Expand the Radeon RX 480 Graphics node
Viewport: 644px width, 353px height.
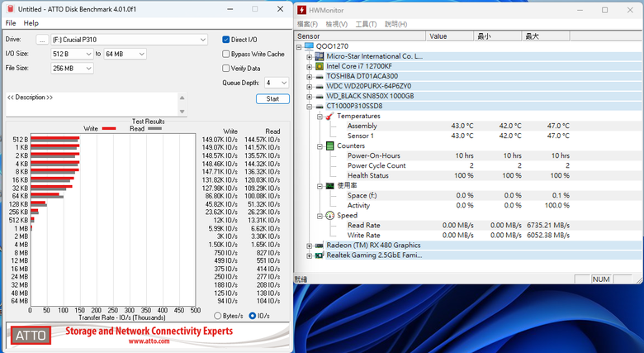309,246
